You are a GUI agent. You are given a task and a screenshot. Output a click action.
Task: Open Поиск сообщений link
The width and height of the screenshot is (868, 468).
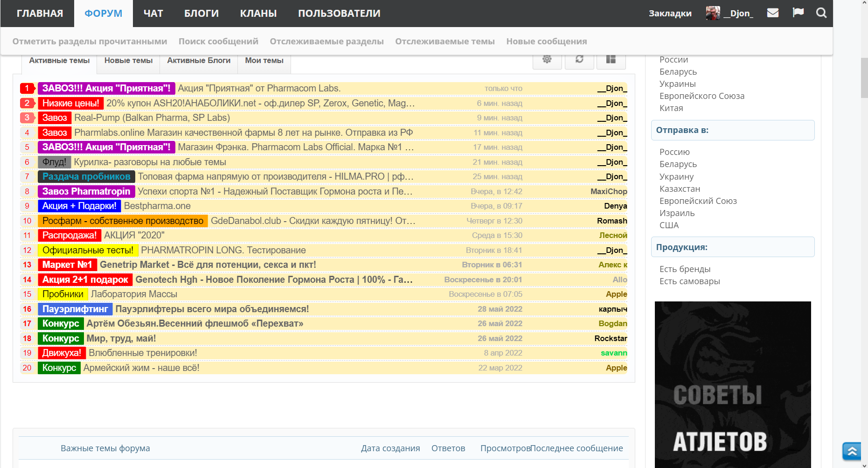[218, 42]
